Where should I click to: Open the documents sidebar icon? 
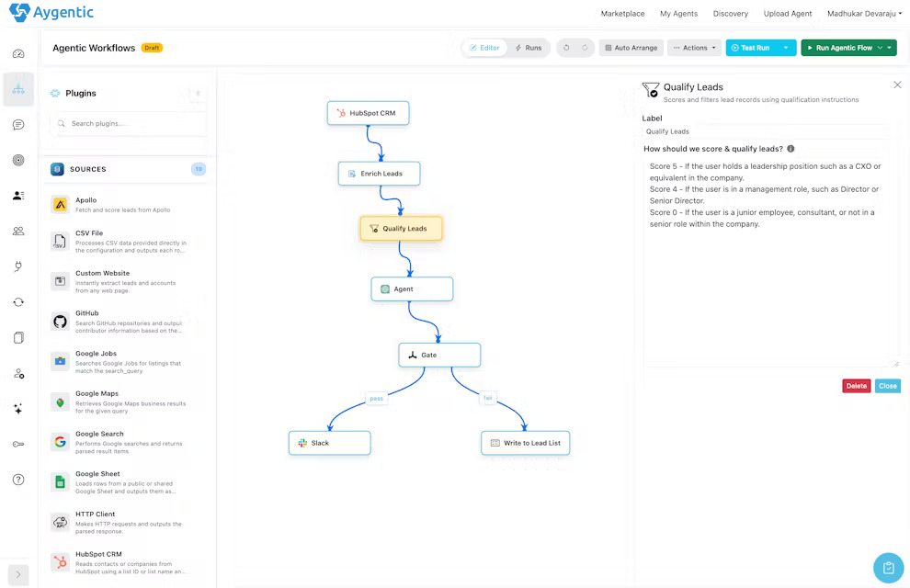click(18, 337)
